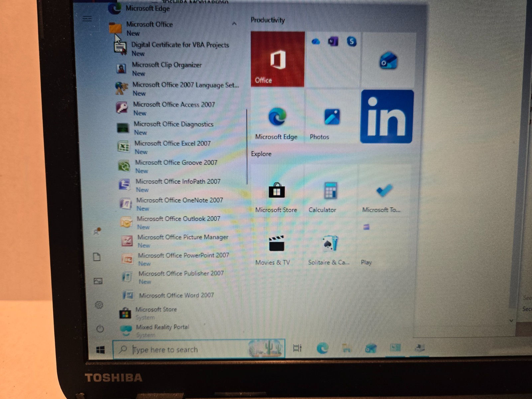Click the Microsoft Office folder icon
The height and width of the screenshot is (399, 532).
(x=115, y=28)
